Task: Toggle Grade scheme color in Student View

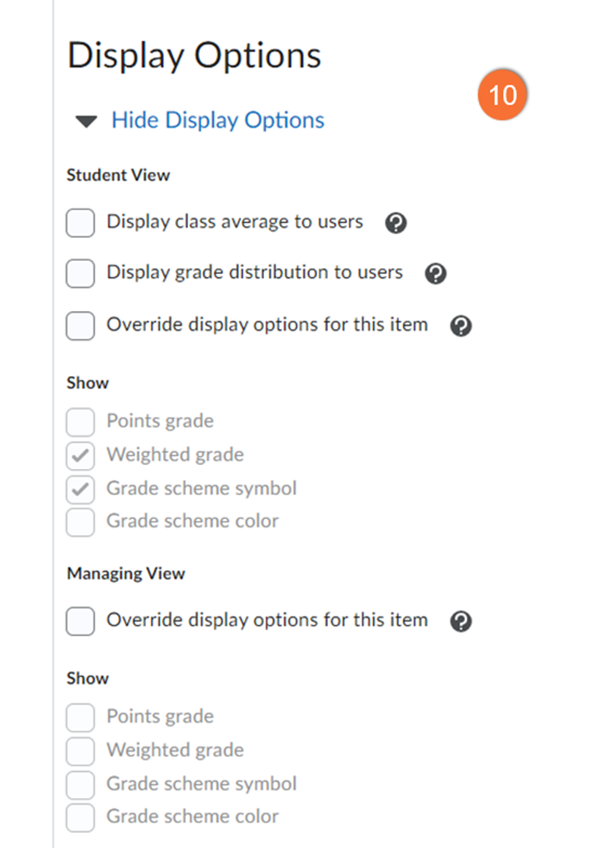Action: 80,522
